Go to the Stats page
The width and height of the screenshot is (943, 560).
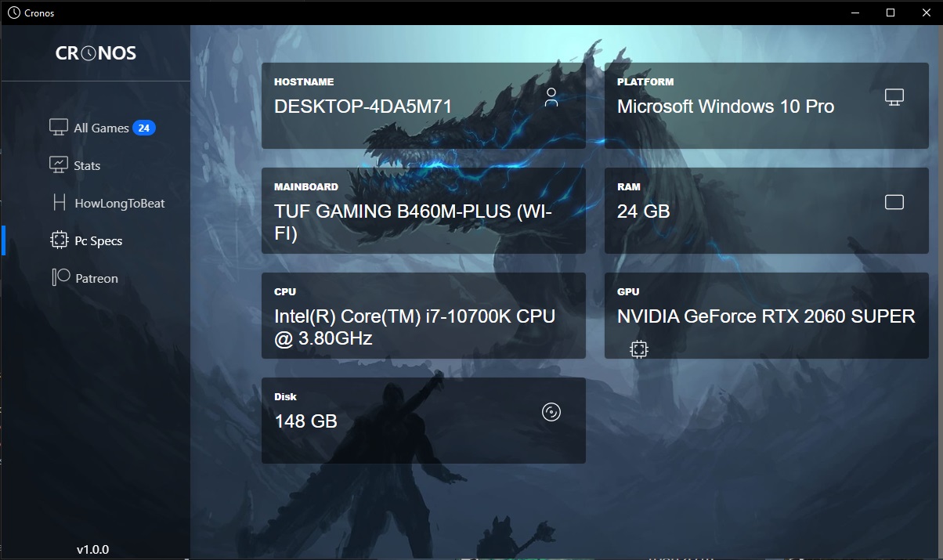point(87,165)
